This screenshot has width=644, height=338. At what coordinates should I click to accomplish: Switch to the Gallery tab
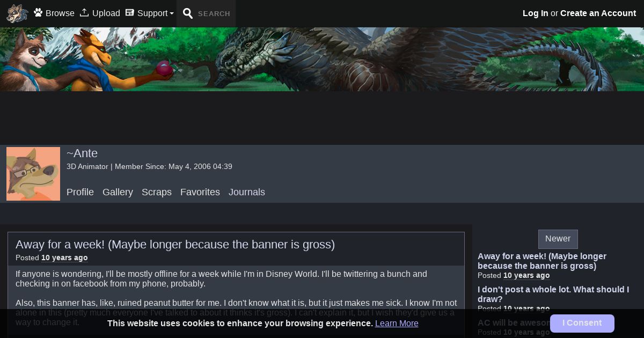(x=118, y=192)
